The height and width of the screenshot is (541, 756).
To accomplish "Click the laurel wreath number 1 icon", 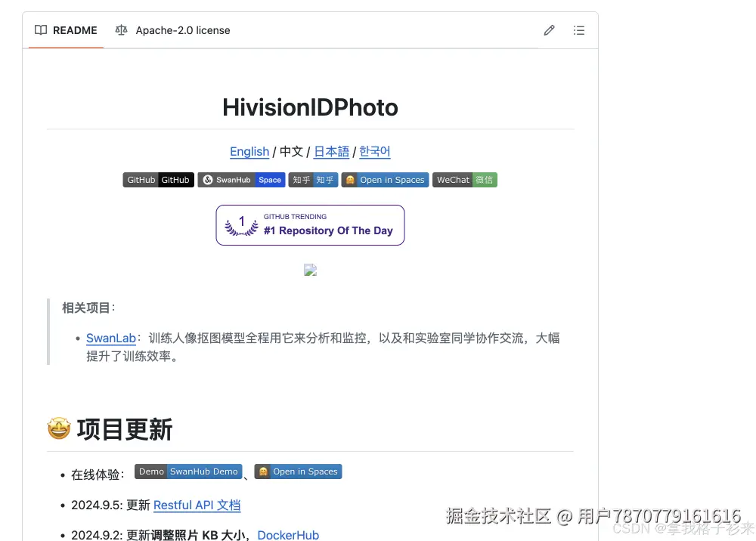I will [241, 225].
